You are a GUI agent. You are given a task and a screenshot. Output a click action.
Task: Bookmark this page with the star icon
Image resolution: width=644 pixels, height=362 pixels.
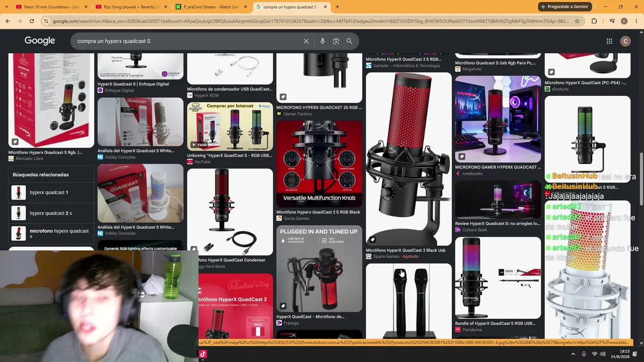[x=577, y=21]
